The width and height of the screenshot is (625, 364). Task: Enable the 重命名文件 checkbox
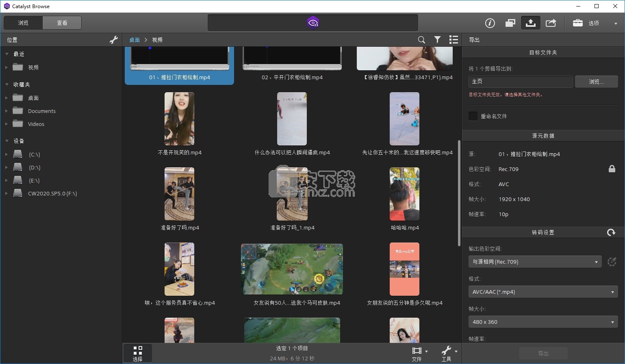(x=473, y=116)
